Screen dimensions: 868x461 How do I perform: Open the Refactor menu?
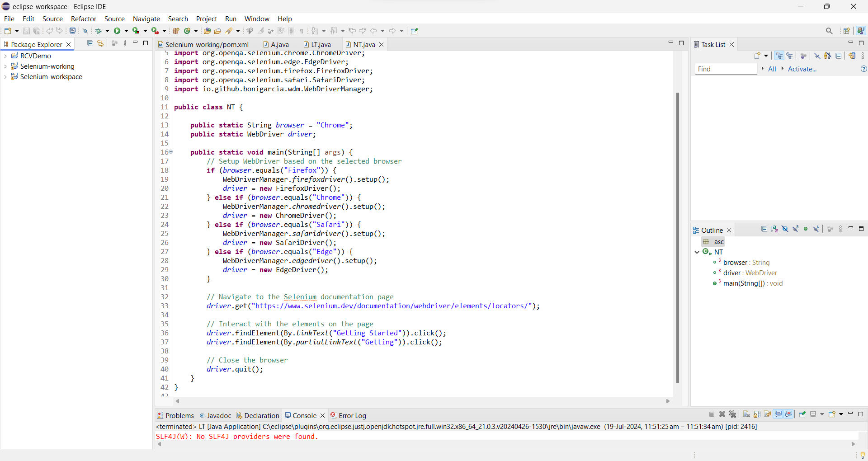click(84, 19)
